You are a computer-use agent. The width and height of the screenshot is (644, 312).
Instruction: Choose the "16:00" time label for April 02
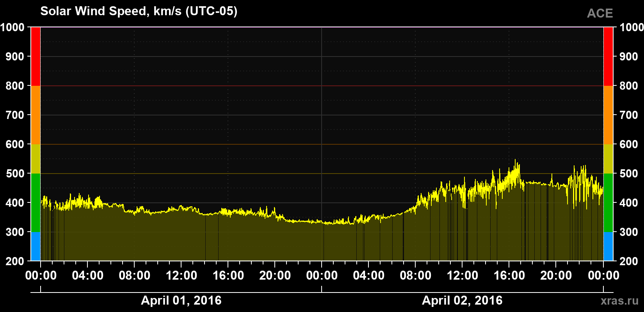[509, 276]
